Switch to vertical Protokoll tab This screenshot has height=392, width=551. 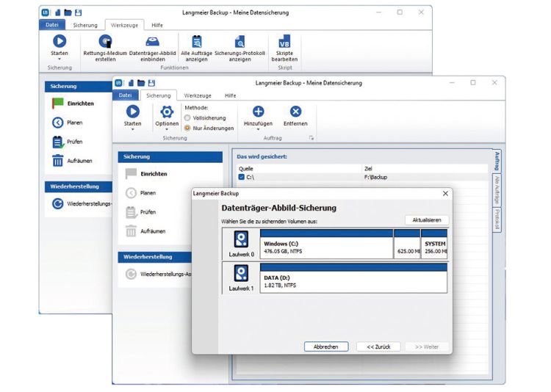pyautogui.click(x=497, y=219)
